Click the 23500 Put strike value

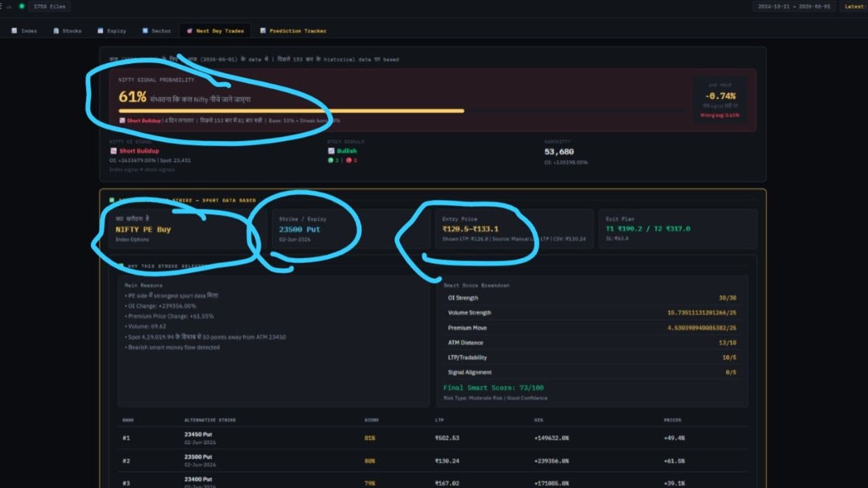(x=300, y=229)
